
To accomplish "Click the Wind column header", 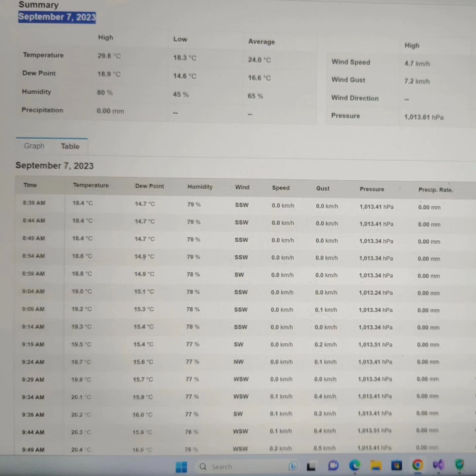I will click(242, 187).
